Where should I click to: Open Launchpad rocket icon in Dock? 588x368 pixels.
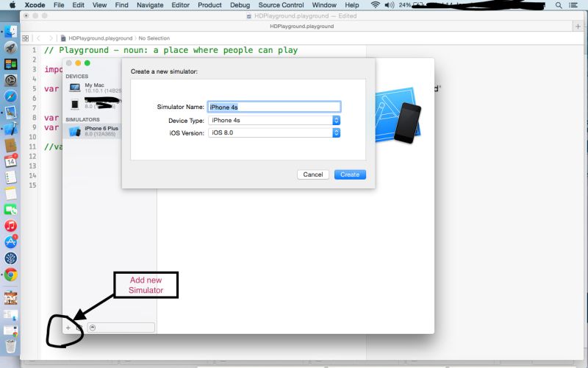tap(10, 48)
